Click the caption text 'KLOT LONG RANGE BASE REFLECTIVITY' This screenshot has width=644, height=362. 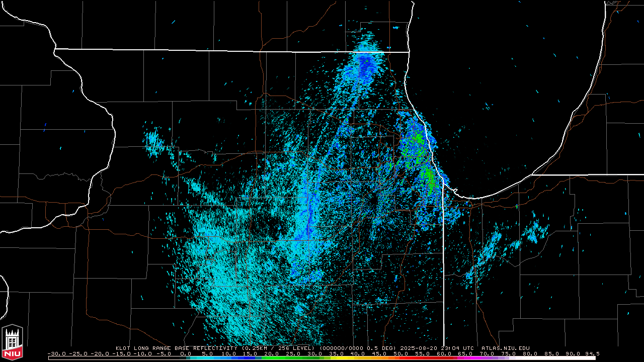pos(176,348)
